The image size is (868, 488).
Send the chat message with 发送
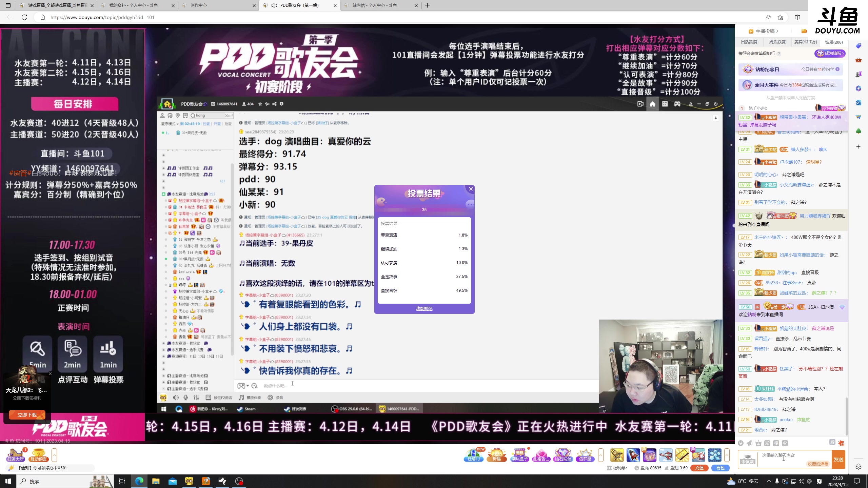coord(839,460)
